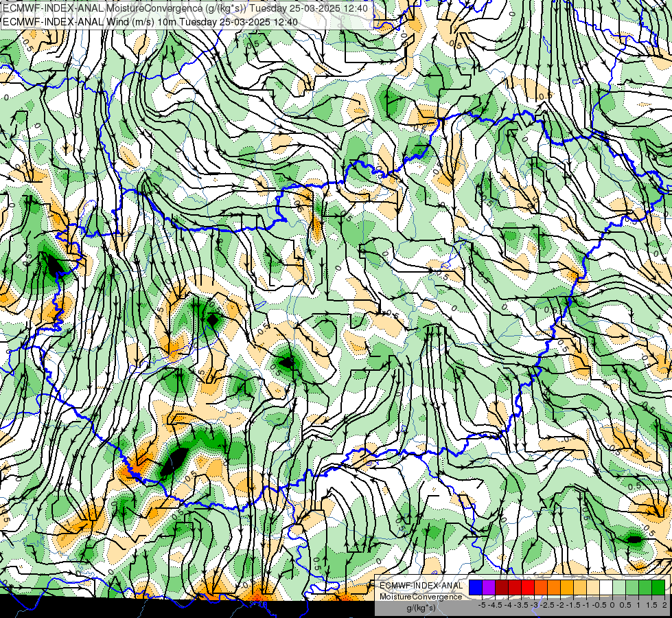
Task: Click the '-4' legend tick label
Action: pos(508,605)
